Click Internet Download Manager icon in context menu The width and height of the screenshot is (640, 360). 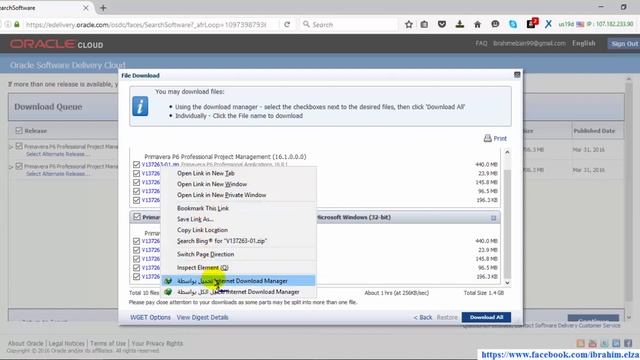168,281
